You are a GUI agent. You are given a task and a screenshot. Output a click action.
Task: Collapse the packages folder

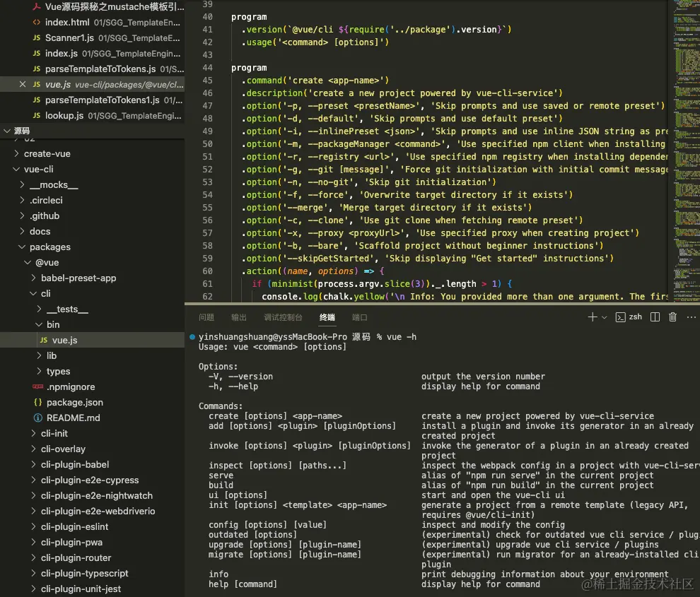(x=92, y=247)
